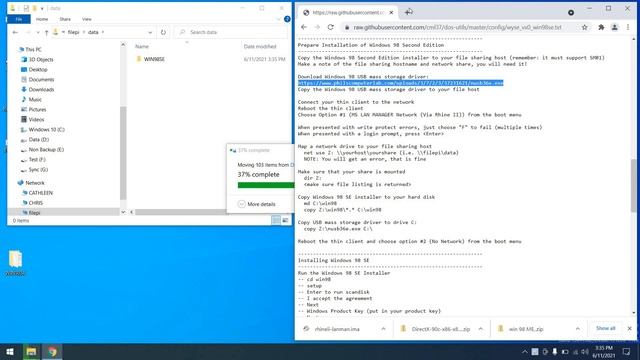The image size is (640, 360).
Task: Click the volume tray icon
Action: [585, 352]
